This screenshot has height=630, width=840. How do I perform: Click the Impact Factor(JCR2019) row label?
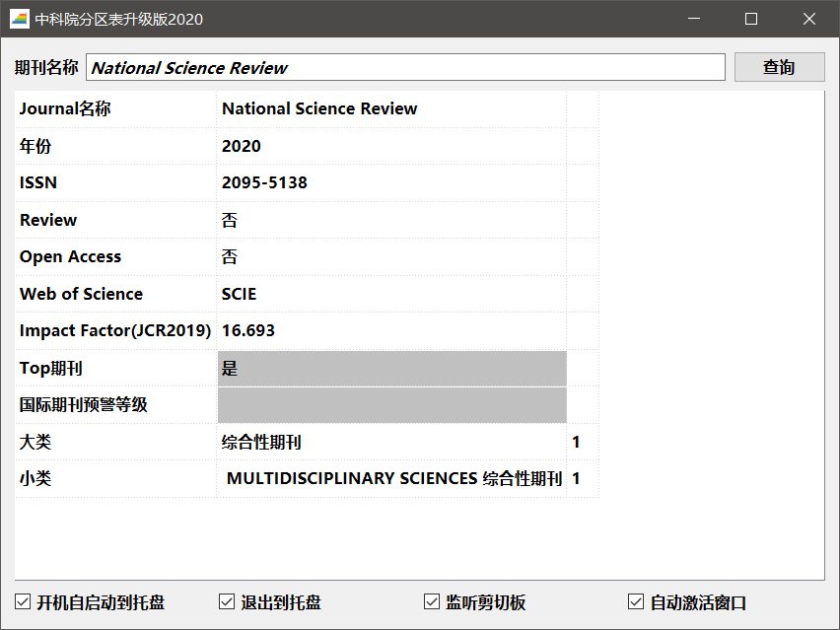(115, 330)
